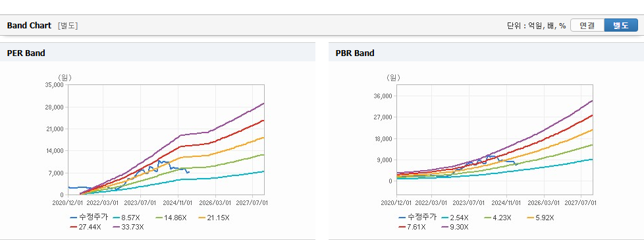Click the PER Band chart plot area
Viewport: 644px width, 240px height.
(167, 140)
